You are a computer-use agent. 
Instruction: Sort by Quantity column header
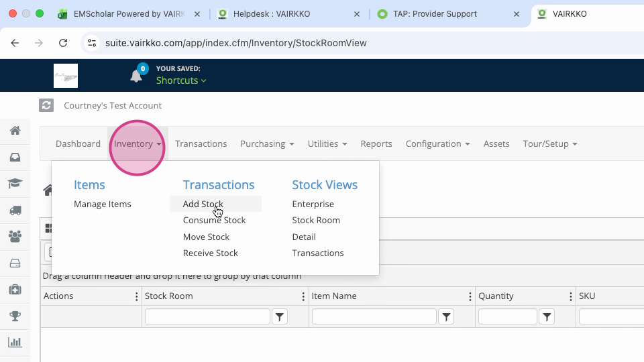tap(496, 296)
